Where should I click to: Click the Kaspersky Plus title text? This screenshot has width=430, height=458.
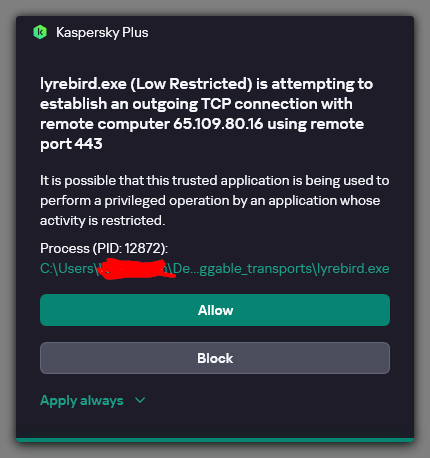tap(102, 33)
